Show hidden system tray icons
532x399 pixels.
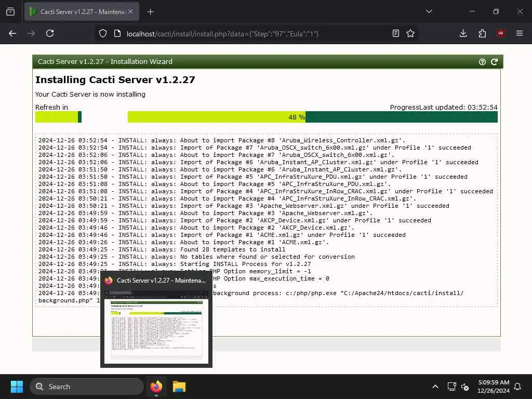[x=435, y=387]
